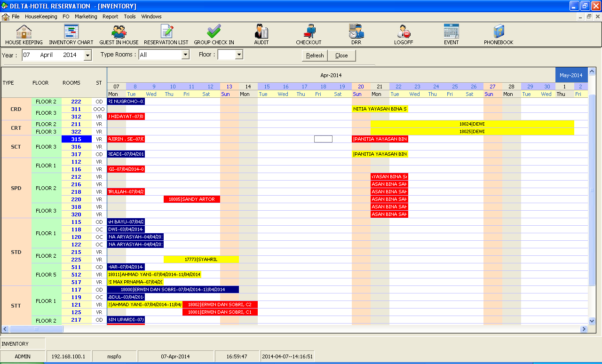
Task: Open the Audit toolbar icon
Action: click(x=261, y=32)
